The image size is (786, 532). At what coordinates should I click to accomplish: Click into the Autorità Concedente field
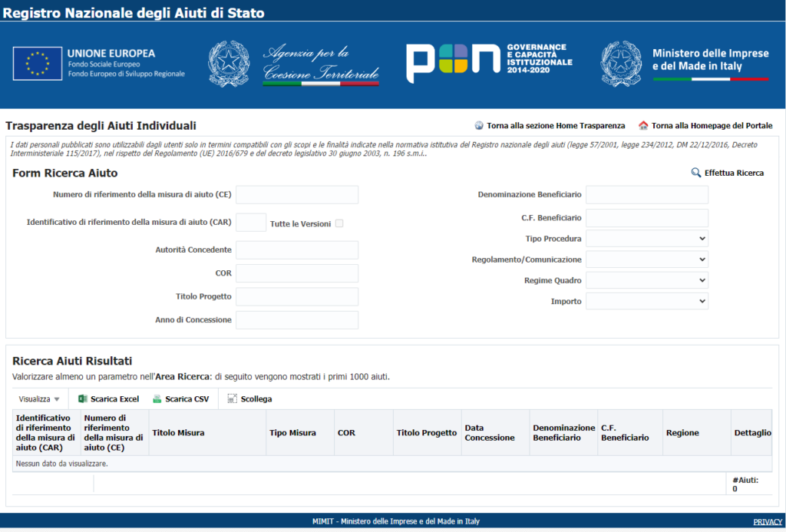(297, 249)
